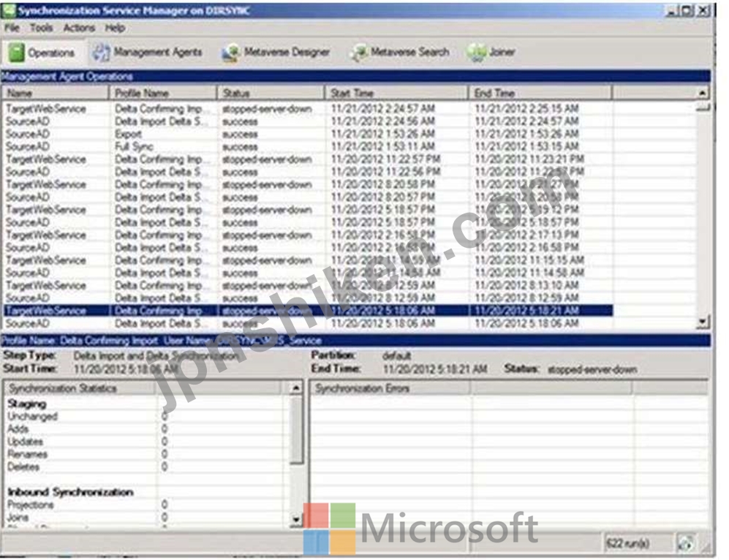Select highlighted TargetWebService run ending 5:18:21 AM
729x560 pixels.
[308, 311]
